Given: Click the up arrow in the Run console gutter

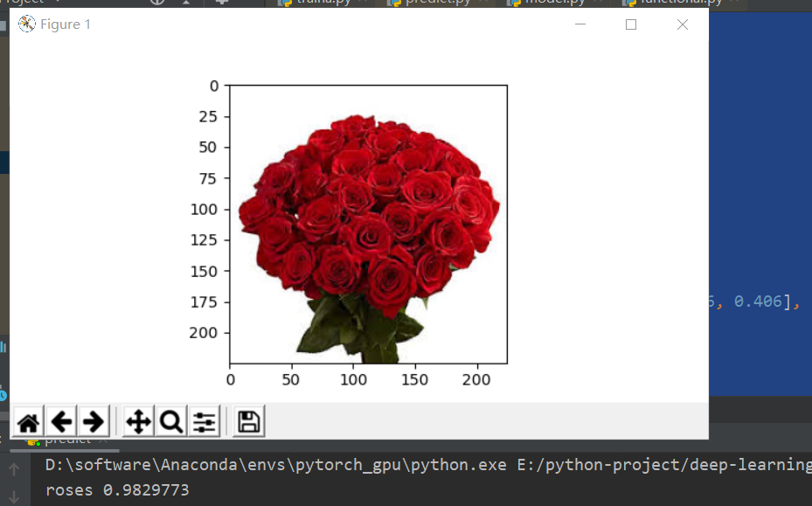Looking at the screenshot, I should [14, 469].
